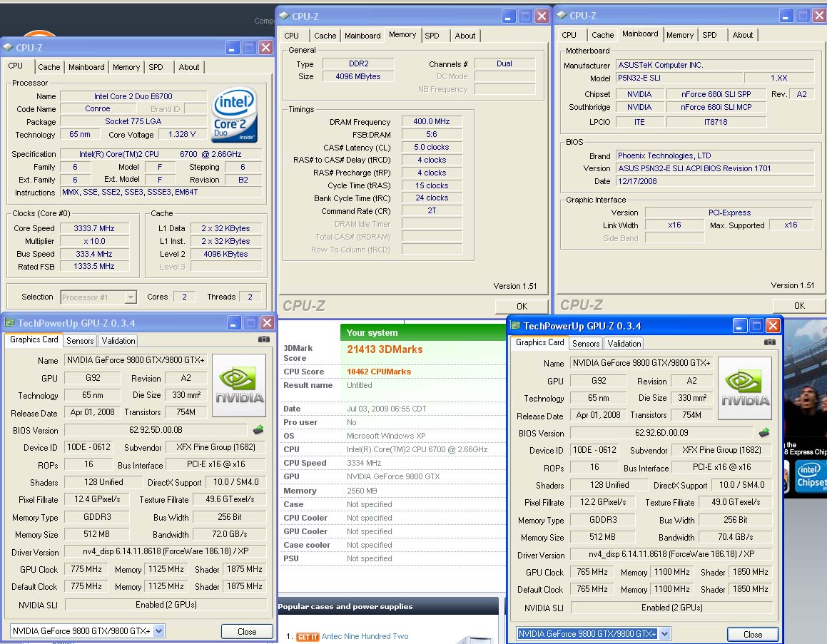Click the Bandwidth 72.0 GB/s value
The width and height of the screenshot is (827, 644).
click(230, 534)
